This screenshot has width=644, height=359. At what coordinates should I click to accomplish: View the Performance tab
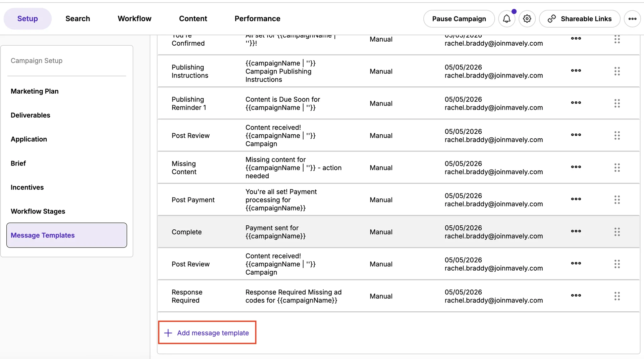pos(257,19)
